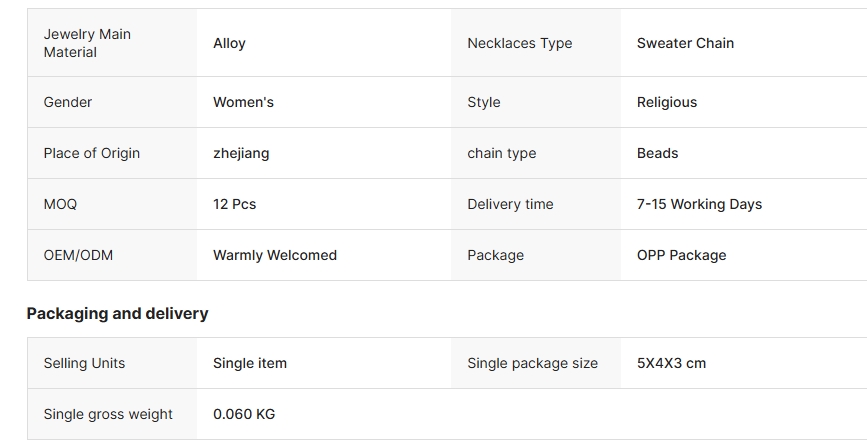This screenshot has height=446, width=867.
Task: Click the OPP Package value
Action: tap(682, 255)
